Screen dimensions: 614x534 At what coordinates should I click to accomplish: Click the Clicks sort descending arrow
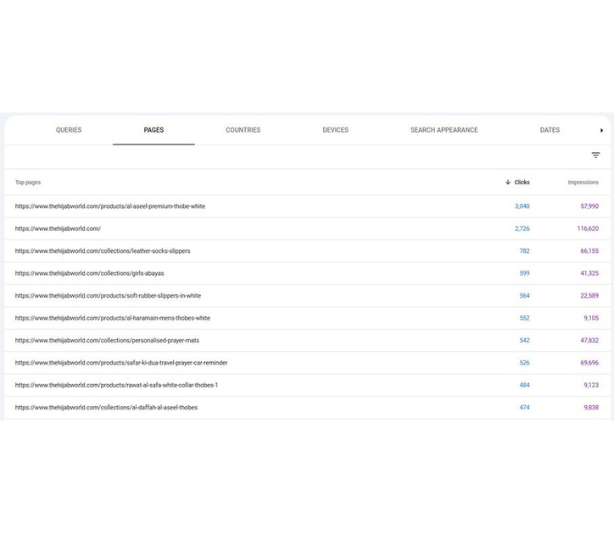(x=508, y=182)
